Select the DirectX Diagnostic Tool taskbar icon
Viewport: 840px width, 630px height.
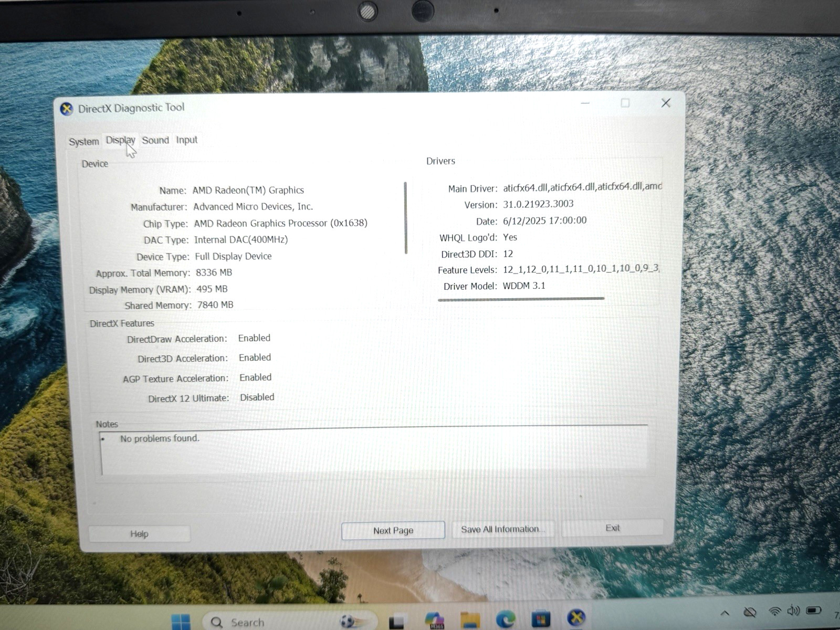576,617
